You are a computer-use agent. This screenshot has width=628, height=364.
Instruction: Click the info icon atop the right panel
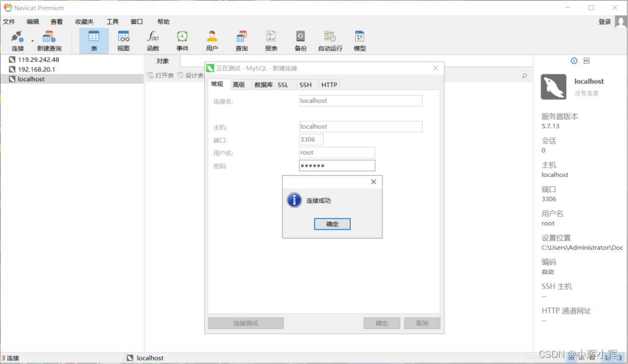(x=574, y=61)
